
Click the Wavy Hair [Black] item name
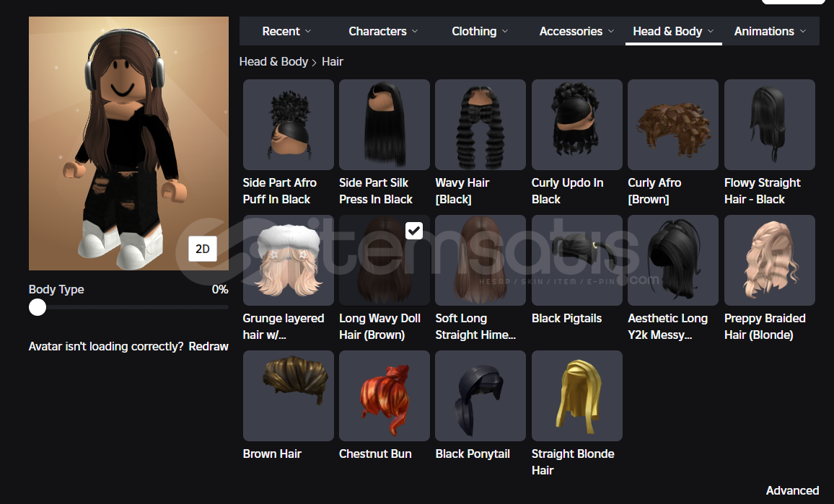pyautogui.click(x=462, y=191)
